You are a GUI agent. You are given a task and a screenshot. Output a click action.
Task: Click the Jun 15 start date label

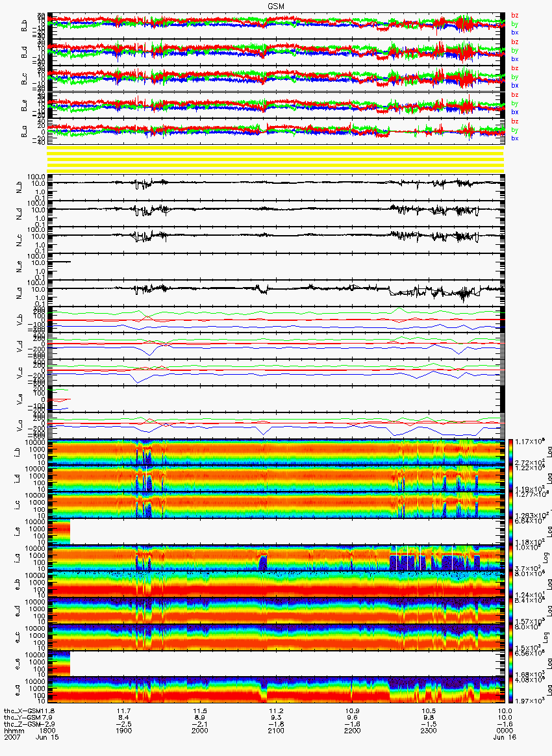[47, 737]
